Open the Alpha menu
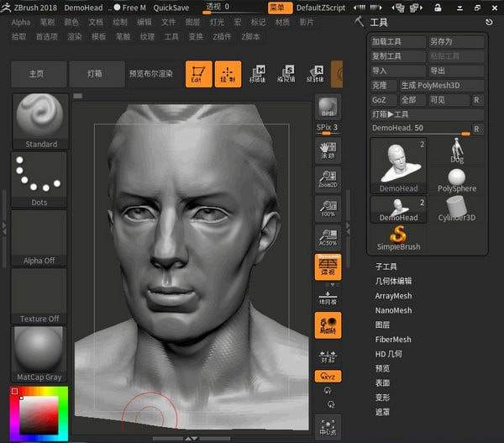 (x=20, y=23)
